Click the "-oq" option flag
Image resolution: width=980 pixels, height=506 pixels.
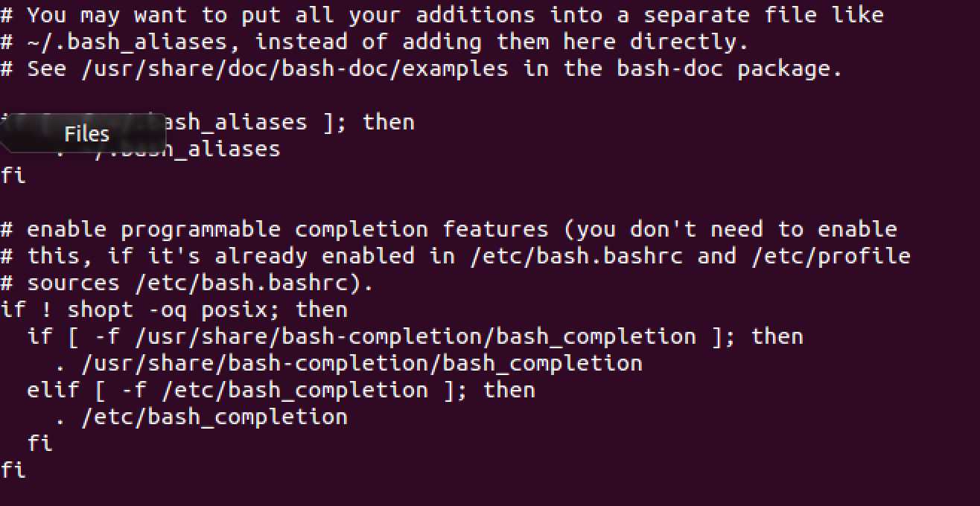(x=168, y=310)
